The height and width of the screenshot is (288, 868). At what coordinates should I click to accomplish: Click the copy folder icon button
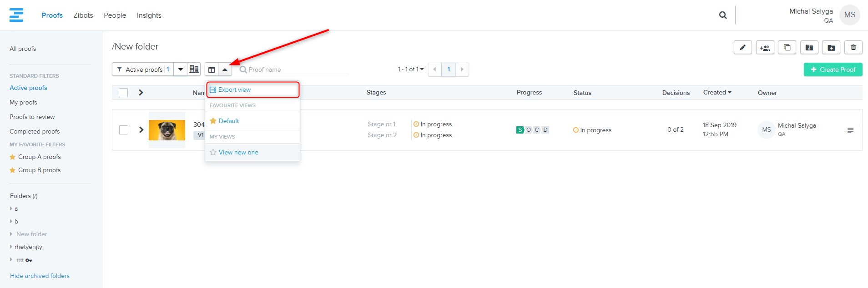787,48
